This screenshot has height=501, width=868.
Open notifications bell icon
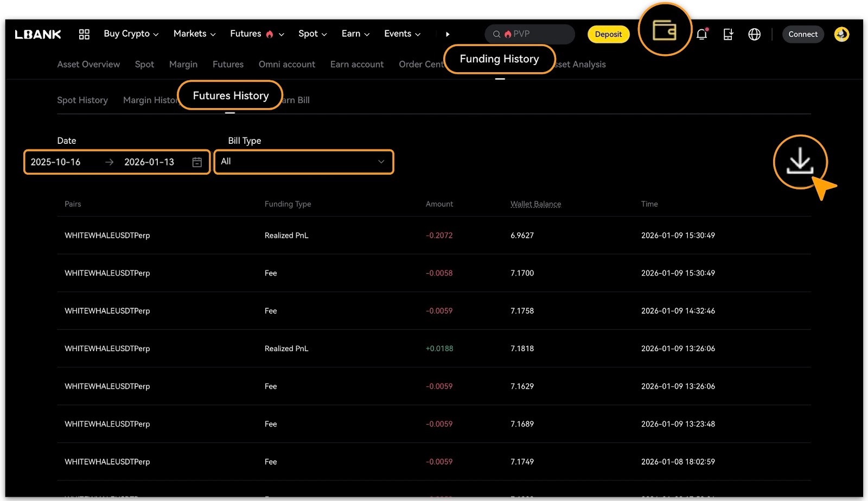click(x=701, y=34)
